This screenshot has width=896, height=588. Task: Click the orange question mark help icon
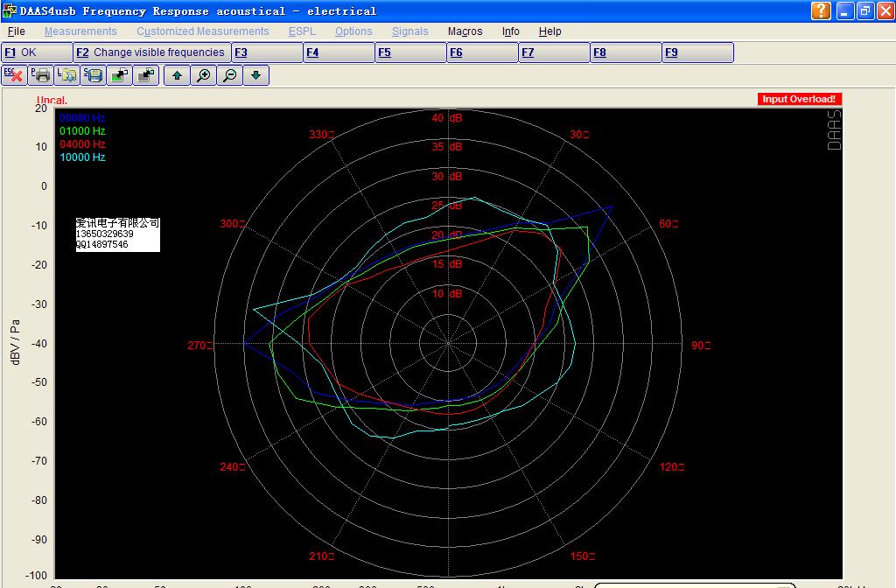(x=821, y=10)
